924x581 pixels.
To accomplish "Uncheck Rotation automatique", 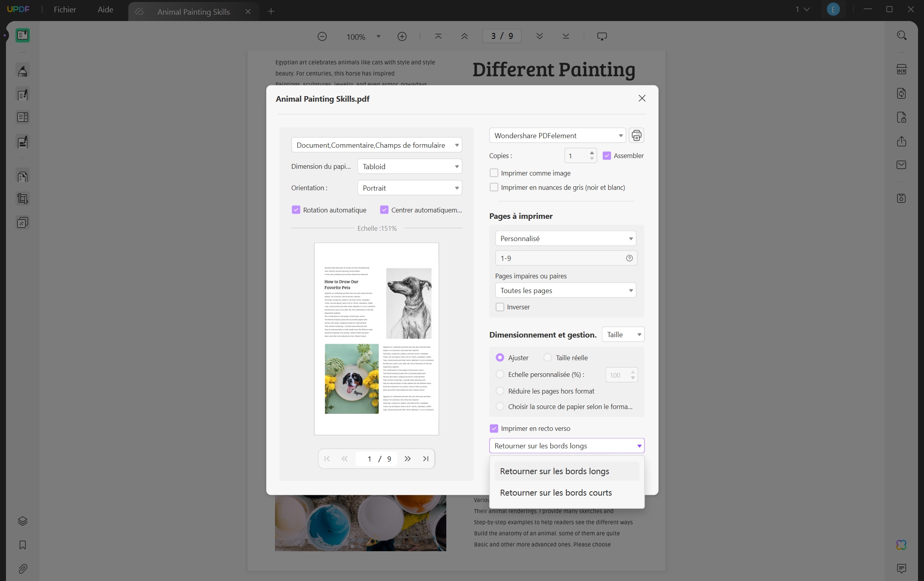I will click(x=296, y=210).
